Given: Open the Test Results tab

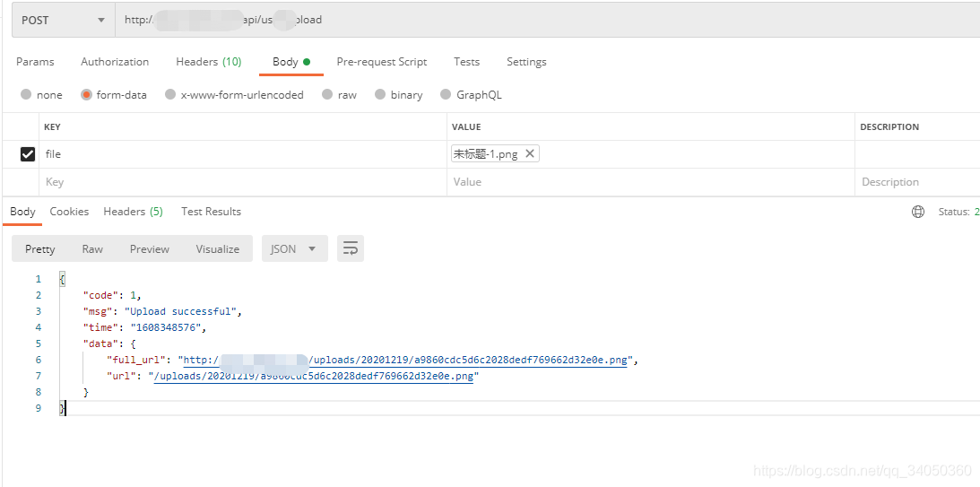Looking at the screenshot, I should click(x=211, y=212).
